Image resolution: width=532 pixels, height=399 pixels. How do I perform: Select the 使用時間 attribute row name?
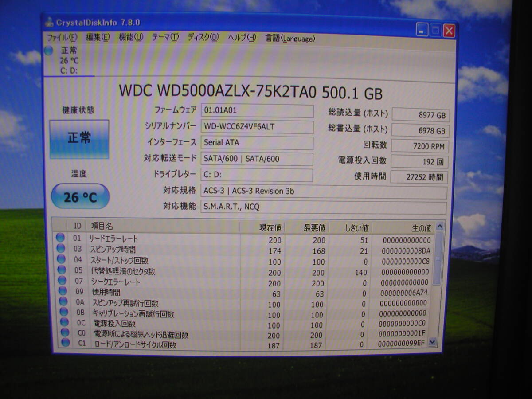pos(106,292)
